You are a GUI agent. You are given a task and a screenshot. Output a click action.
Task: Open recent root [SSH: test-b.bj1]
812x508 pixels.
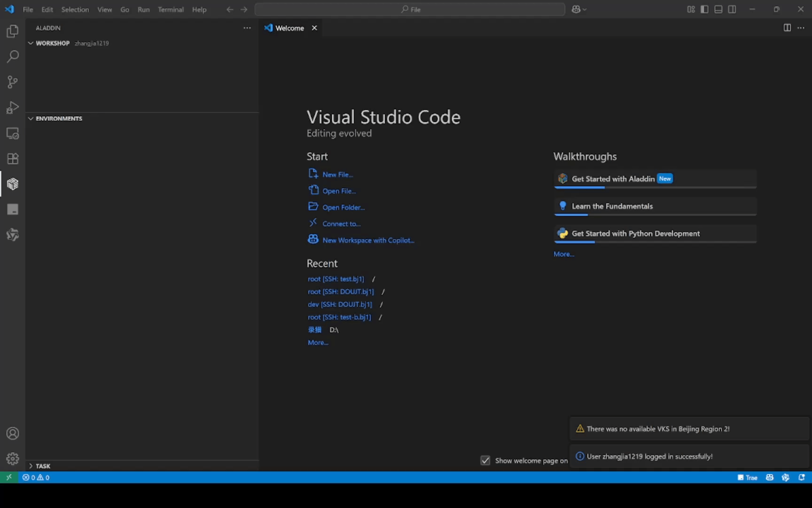(339, 317)
